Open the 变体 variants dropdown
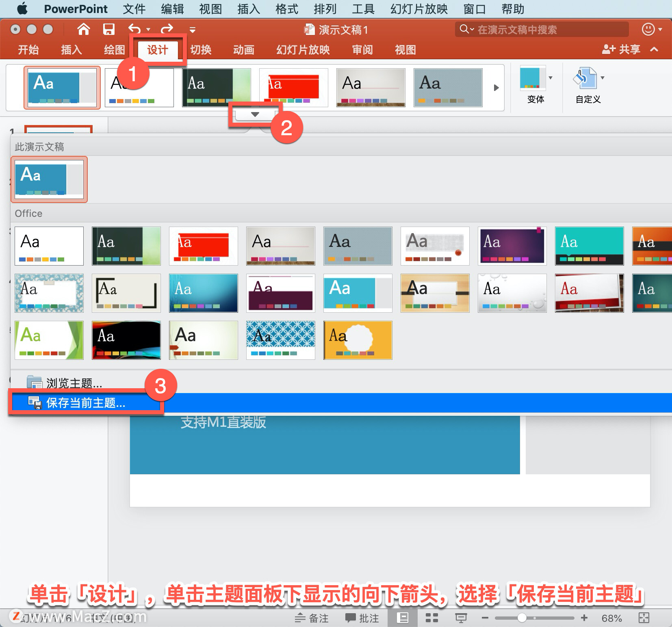 coord(551,78)
